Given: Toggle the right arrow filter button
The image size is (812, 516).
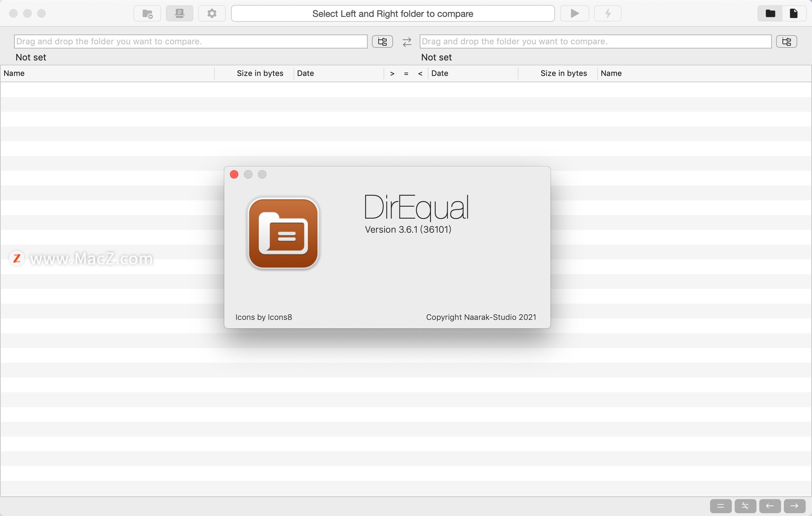Looking at the screenshot, I should [x=794, y=506].
